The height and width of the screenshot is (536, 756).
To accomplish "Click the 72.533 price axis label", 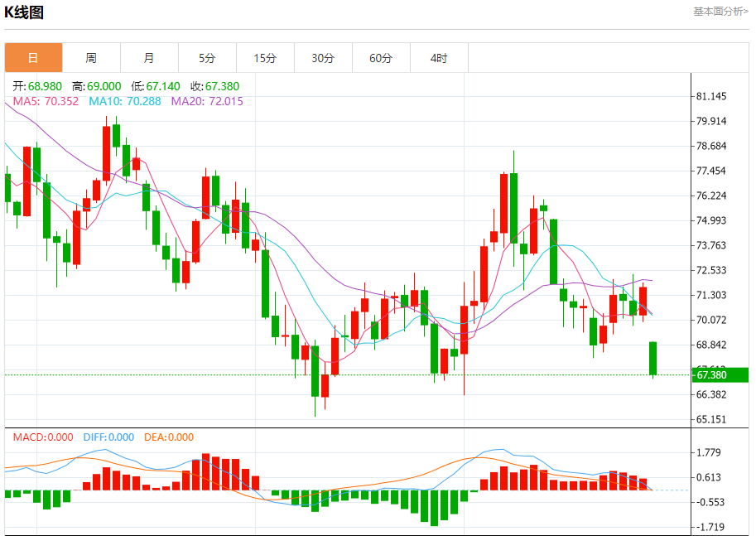I will point(711,270).
